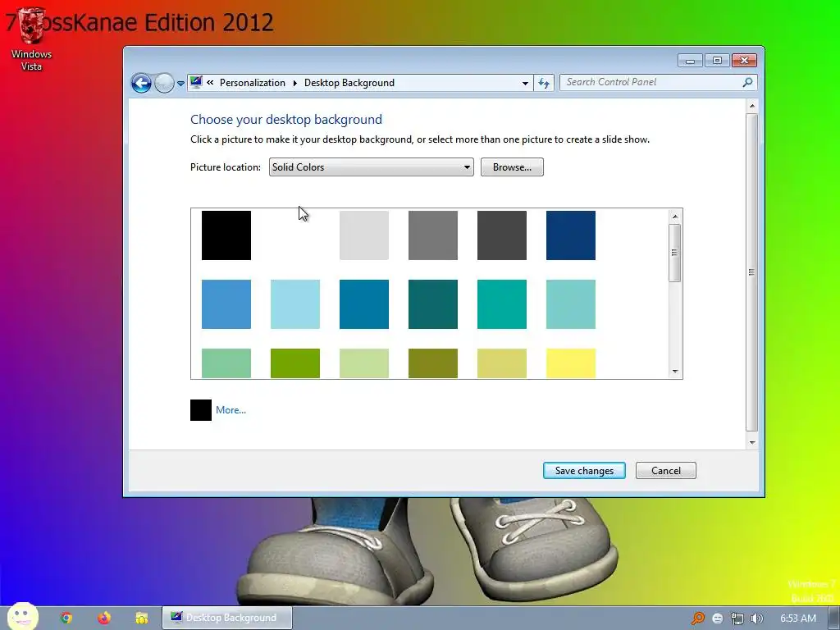The image size is (840, 630).
Task: Click the window scrollbar up arrow
Action: point(752,106)
